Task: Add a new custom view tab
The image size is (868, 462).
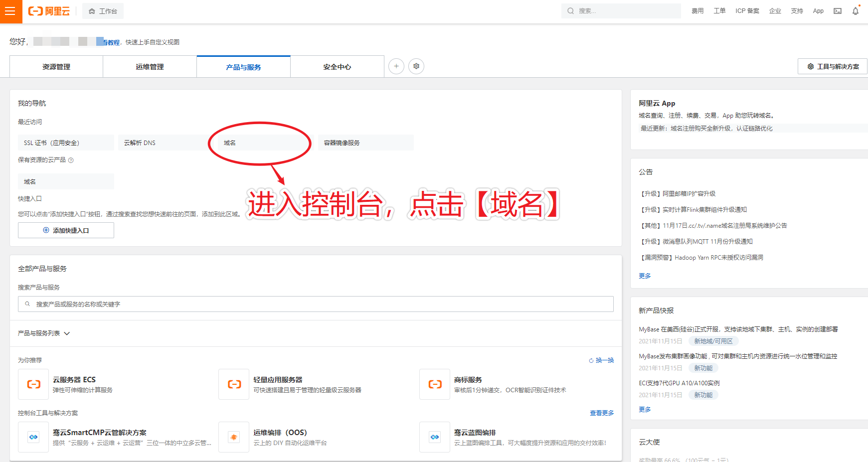Action: pyautogui.click(x=396, y=66)
